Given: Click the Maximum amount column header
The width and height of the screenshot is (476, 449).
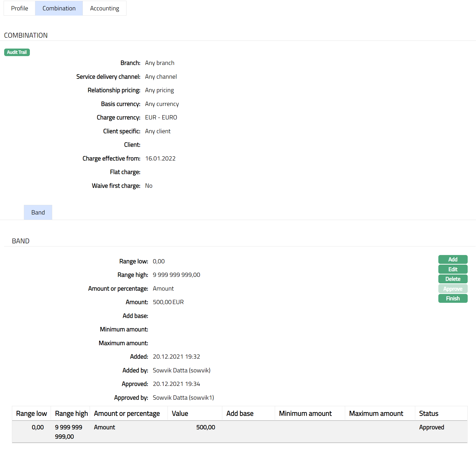Looking at the screenshot, I should [376, 413].
